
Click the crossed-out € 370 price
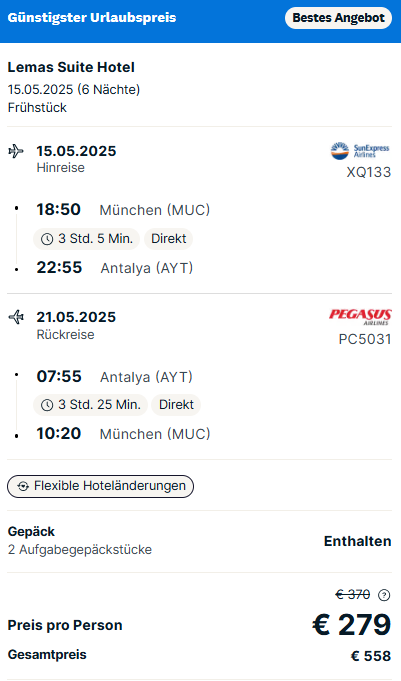click(353, 594)
